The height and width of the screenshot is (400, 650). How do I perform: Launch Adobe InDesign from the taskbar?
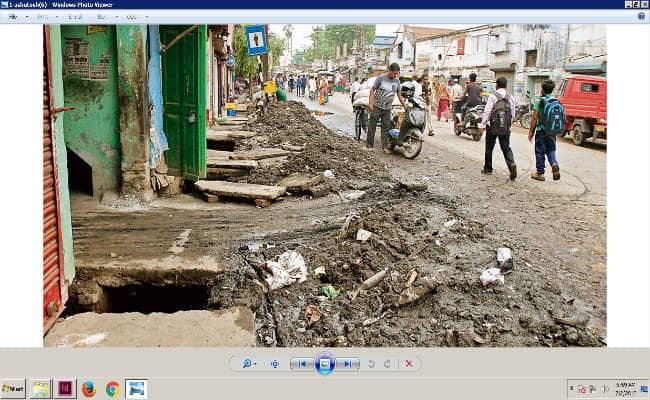coord(65,389)
